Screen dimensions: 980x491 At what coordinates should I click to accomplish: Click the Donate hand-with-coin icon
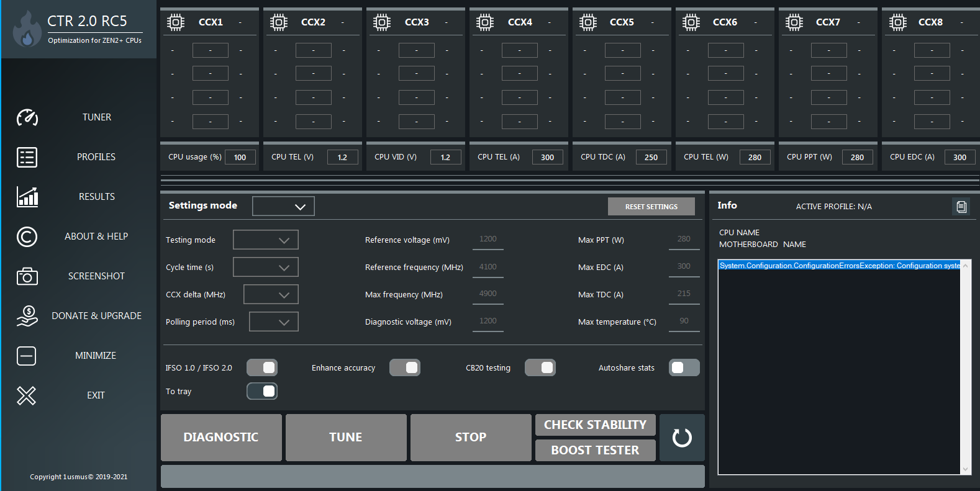click(x=27, y=316)
